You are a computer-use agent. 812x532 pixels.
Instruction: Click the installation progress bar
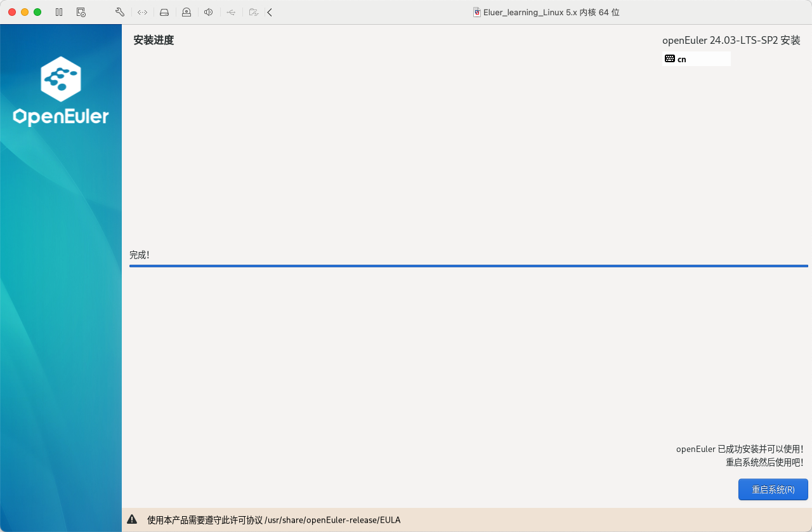click(x=468, y=266)
